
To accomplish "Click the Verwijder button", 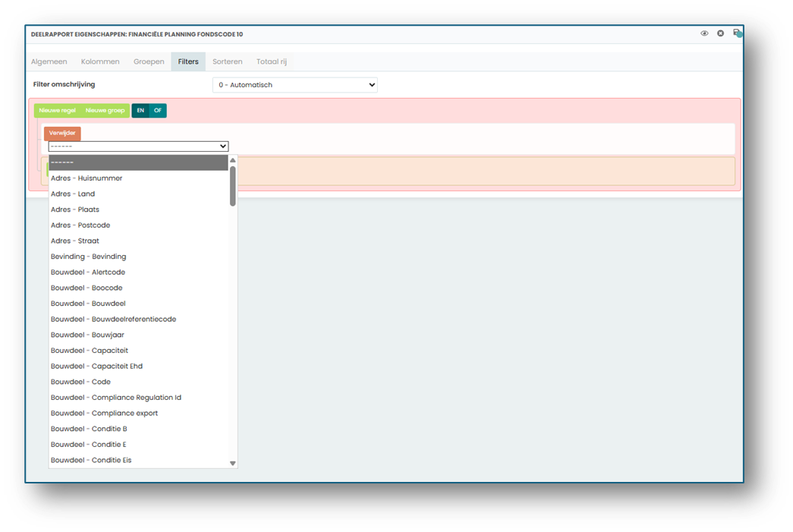I will click(62, 133).
